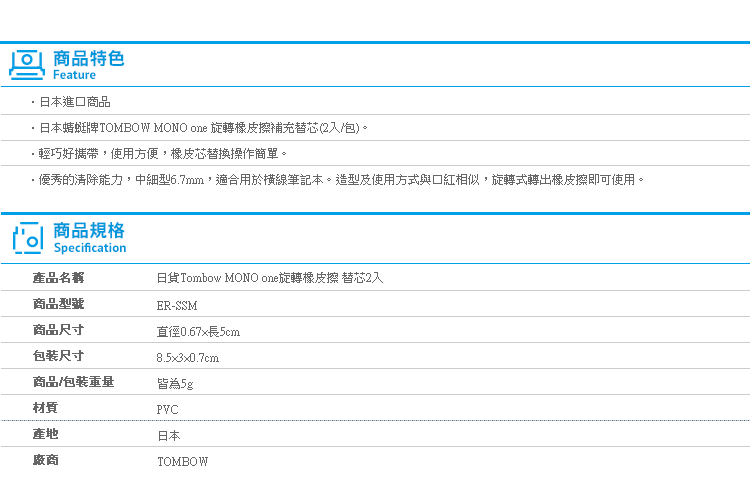Click the 商品特色 heading
Image resolution: width=750 pixels, height=502 pixels.
[88, 58]
